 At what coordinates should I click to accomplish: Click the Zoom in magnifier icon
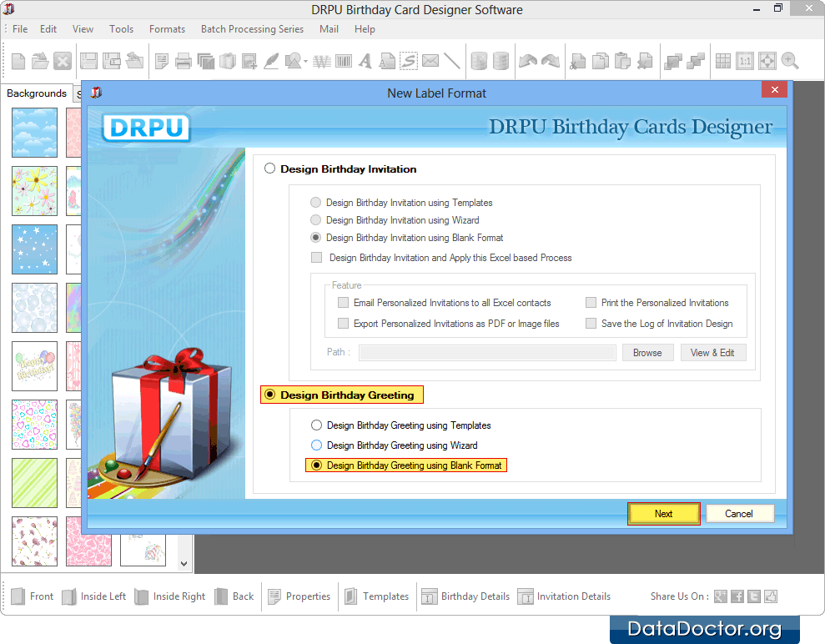tap(790, 61)
